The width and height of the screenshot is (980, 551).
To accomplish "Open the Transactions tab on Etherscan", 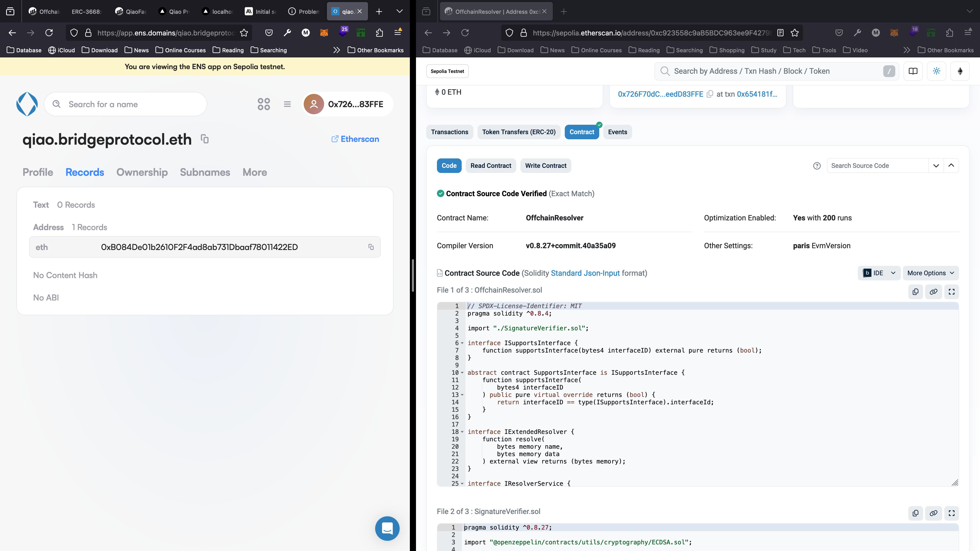I will 450,132.
